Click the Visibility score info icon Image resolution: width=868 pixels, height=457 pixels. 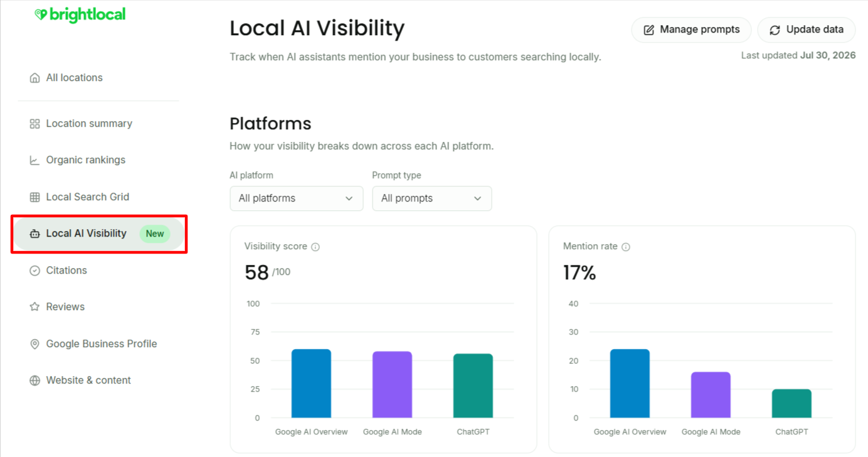pyautogui.click(x=315, y=247)
